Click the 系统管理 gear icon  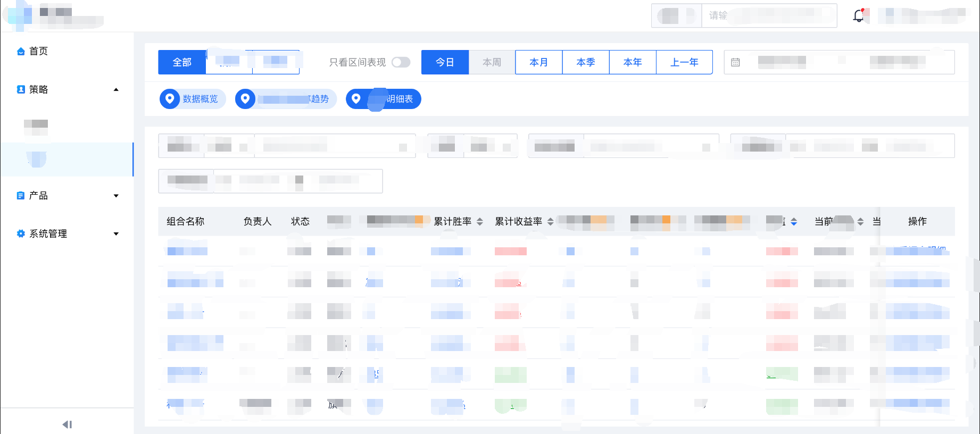(x=21, y=233)
